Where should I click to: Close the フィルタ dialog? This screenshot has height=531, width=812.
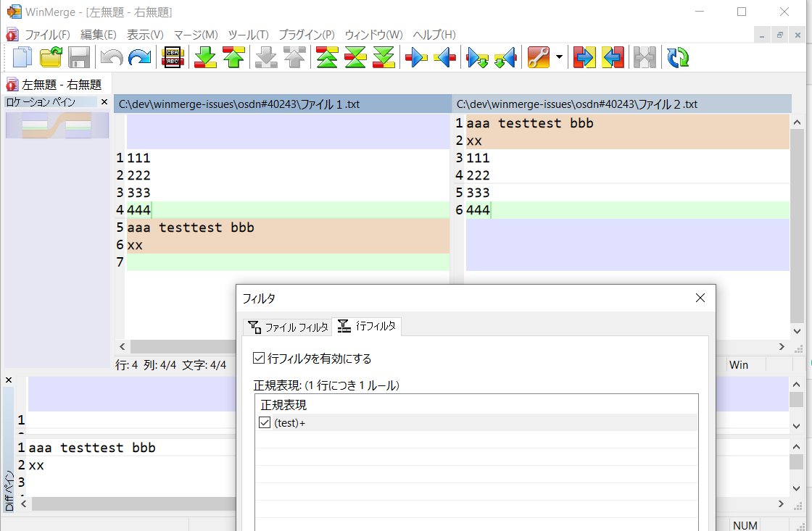pos(700,298)
